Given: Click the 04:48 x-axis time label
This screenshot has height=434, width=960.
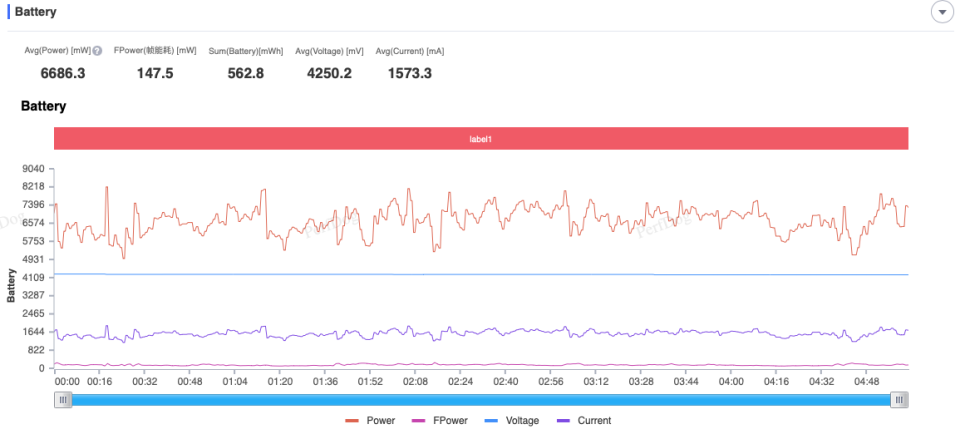Looking at the screenshot, I should click(866, 381).
